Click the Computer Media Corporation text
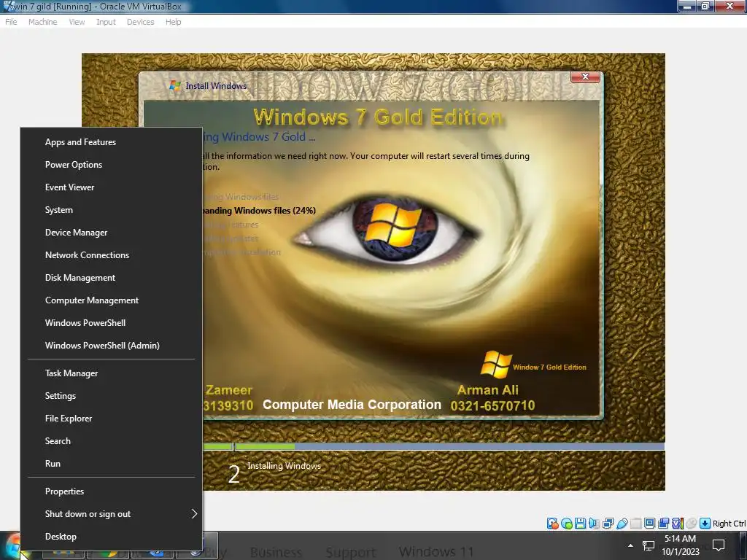This screenshot has height=560, width=747. 352,405
